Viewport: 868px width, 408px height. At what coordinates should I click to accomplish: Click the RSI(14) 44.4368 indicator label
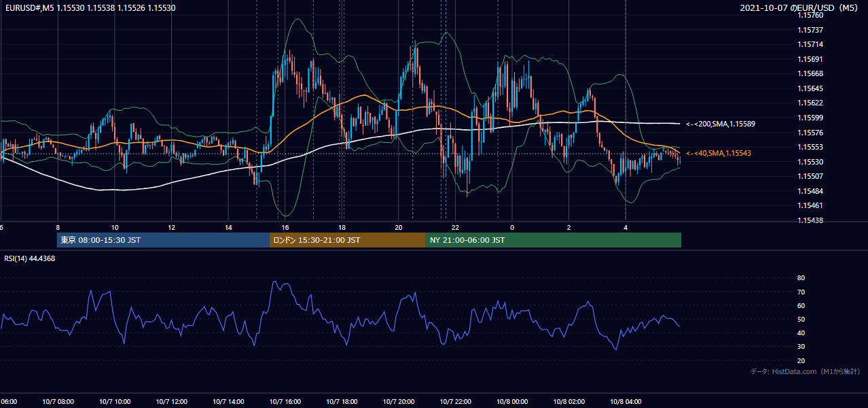click(30, 258)
